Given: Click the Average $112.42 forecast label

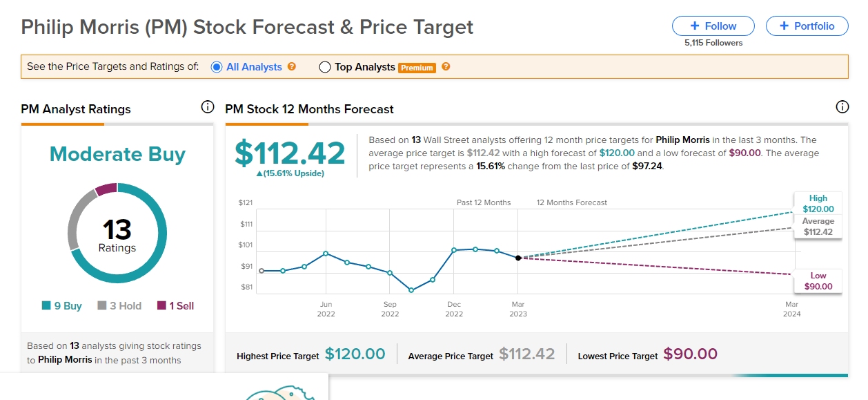Looking at the screenshot, I should 818,227.
